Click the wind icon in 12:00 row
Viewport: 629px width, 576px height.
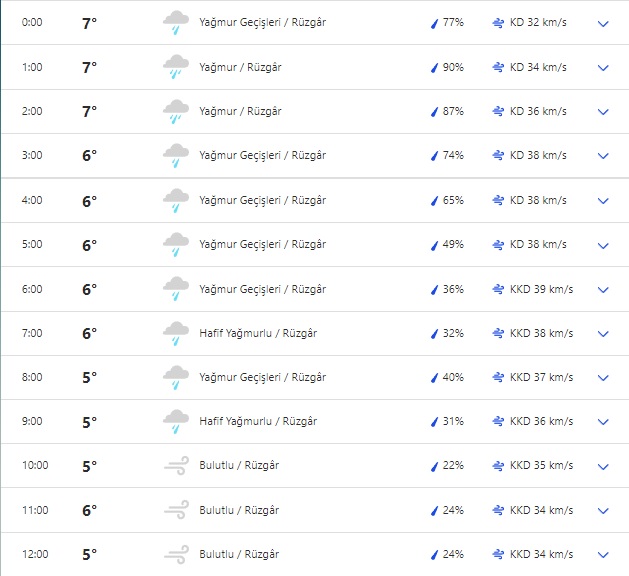pos(176,554)
